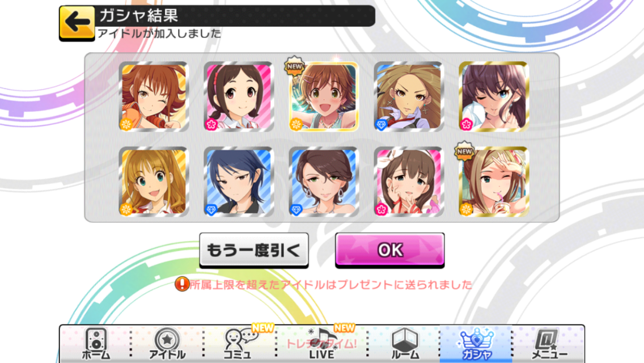Select the ガシャ crown tab
The height and width of the screenshot is (363, 644).
click(476, 344)
